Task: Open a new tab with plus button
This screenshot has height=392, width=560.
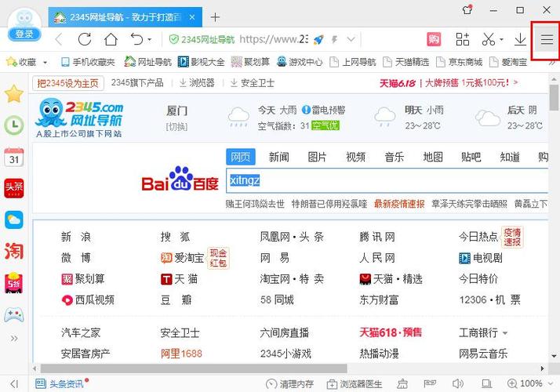Action: (x=215, y=17)
